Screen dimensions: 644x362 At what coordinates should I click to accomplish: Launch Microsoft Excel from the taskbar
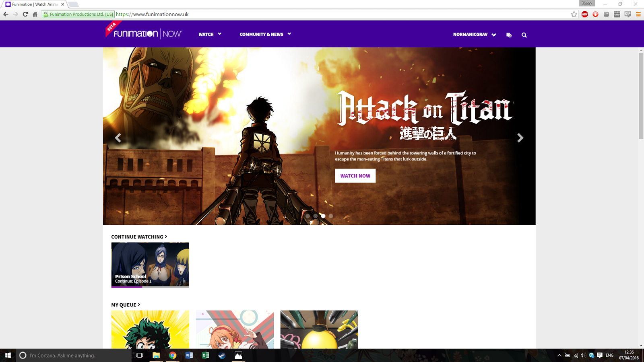[x=205, y=356]
